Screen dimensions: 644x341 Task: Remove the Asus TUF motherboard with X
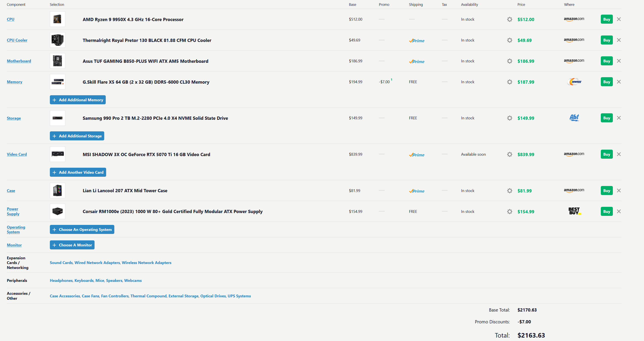tap(619, 61)
